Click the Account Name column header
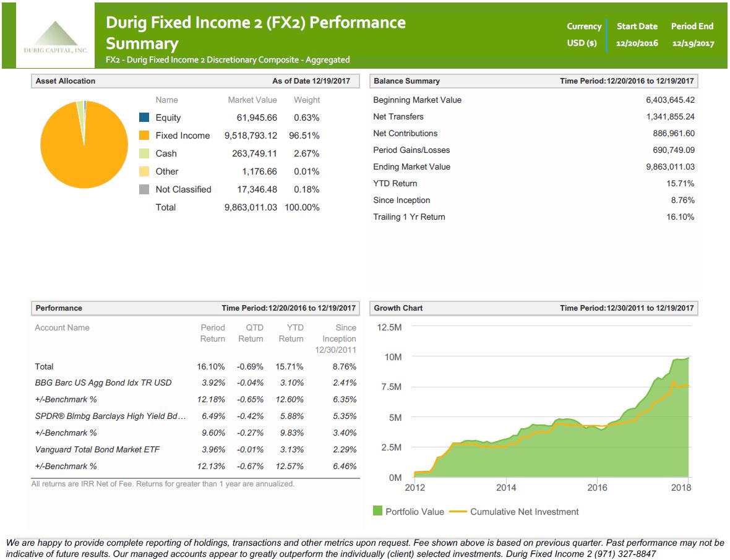This screenshot has height=560, width=730. click(x=62, y=328)
